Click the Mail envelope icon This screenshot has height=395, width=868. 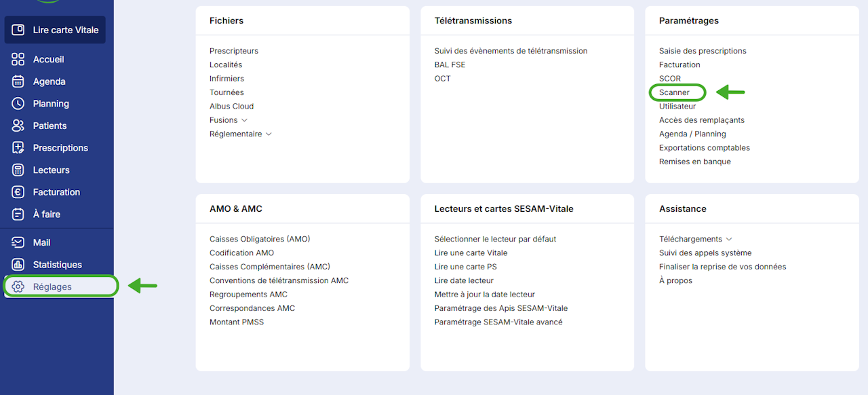point(18,242)
